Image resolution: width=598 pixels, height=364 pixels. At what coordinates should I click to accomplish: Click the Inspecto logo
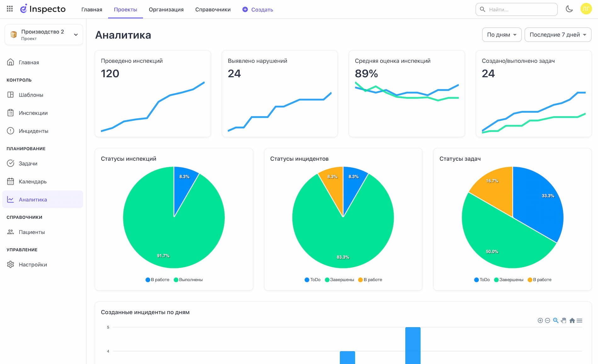pyautogui.click(x=43, y=9)
